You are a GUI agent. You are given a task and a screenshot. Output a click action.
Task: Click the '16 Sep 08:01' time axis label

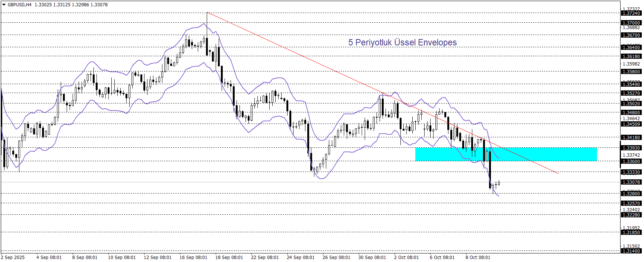193,258
